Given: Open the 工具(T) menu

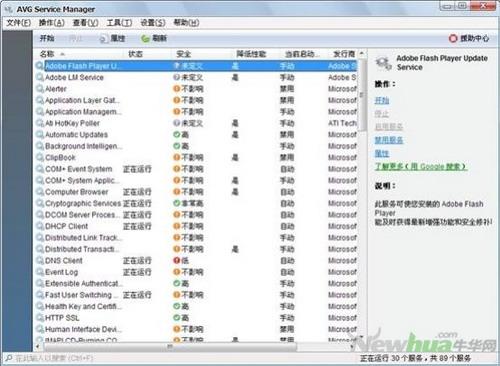Looking at the screenshot, I should tap(119, 23).
